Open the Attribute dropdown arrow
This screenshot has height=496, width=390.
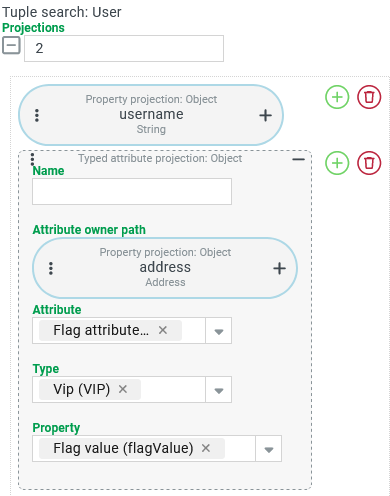tap(219, 331)
